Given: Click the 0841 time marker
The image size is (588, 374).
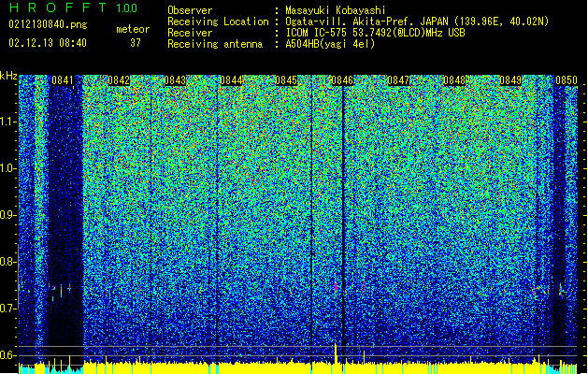Looking at the screenshot, I should point(63,80).
